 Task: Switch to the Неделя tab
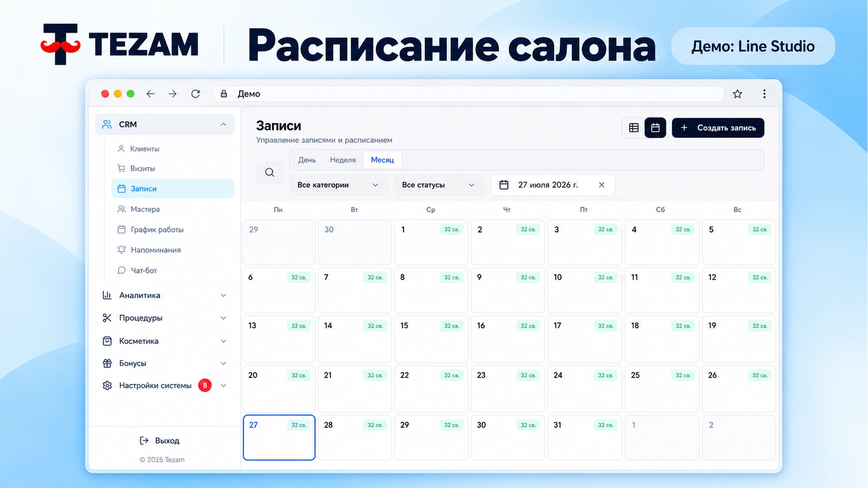(343, 160)
